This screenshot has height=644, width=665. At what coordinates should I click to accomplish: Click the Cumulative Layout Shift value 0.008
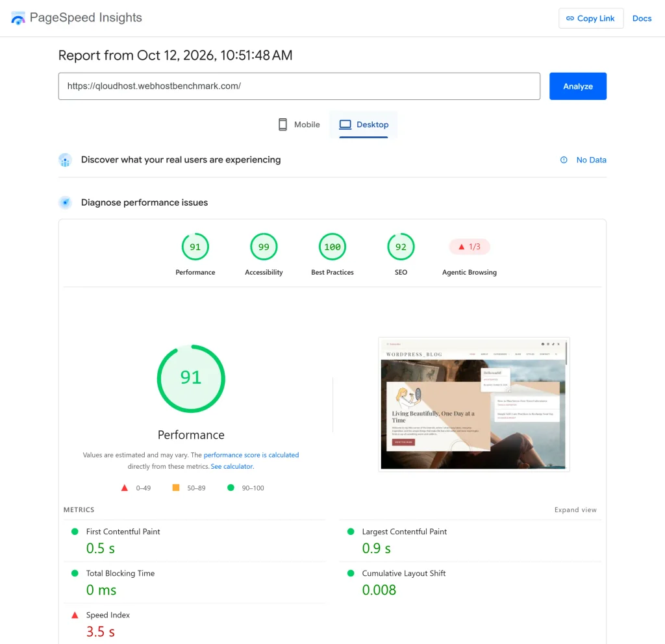379,589
